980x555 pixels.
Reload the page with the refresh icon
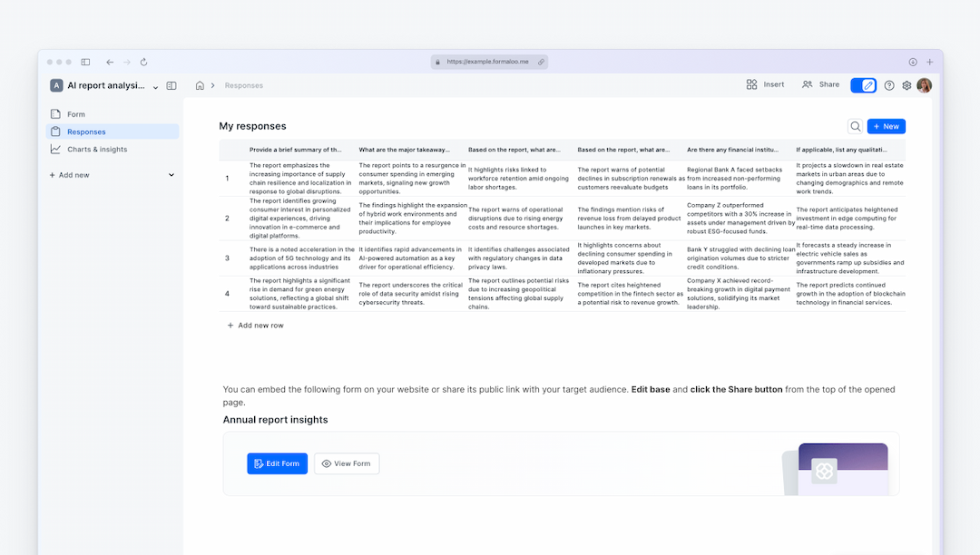[x=143, y=62]
